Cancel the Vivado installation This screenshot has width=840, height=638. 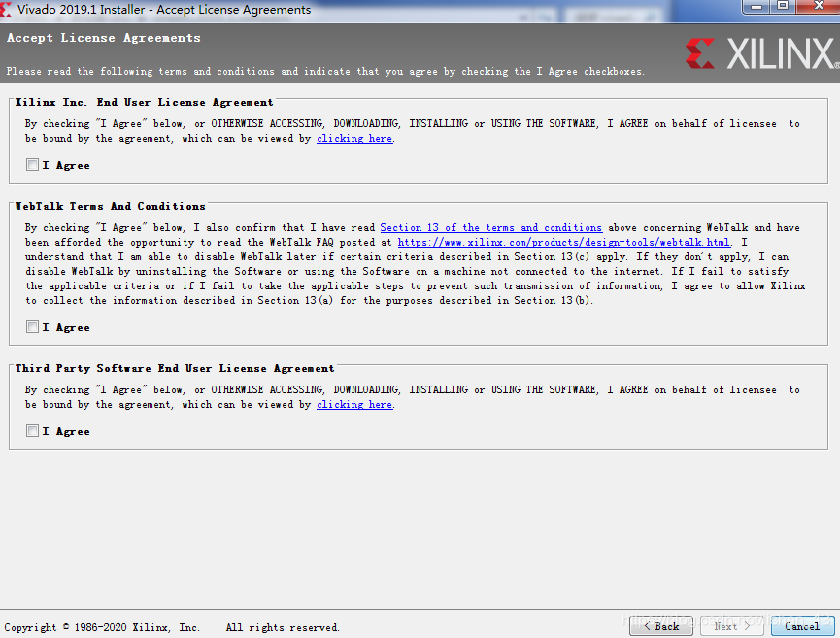pos(802,626)
